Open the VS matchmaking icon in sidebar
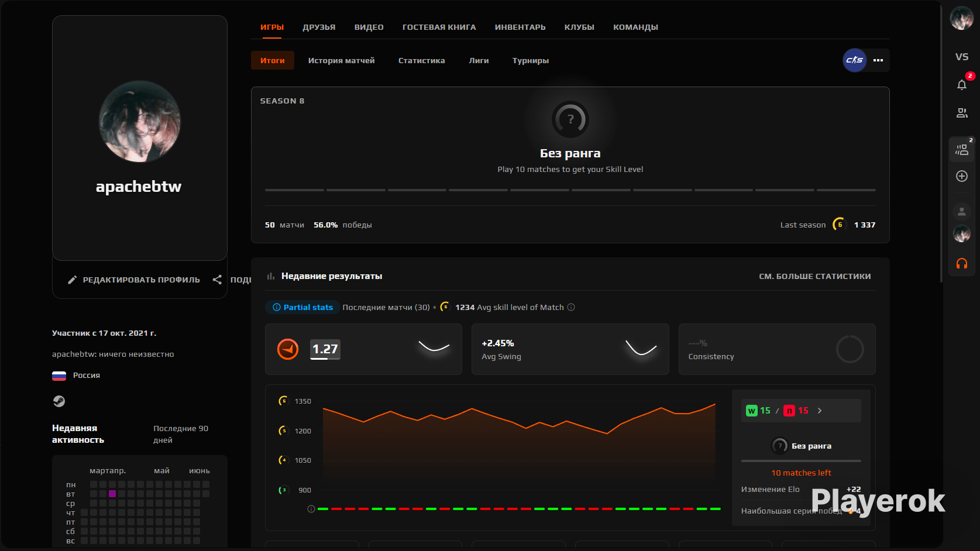The width and height of the screenshot is (980, 551). coord(962,57)
